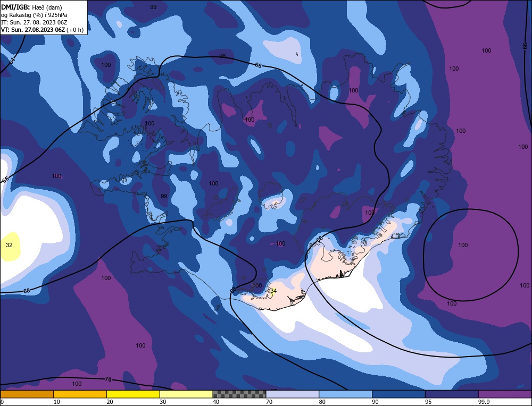532x406 pixels.
Task: Click the "64" contour line label
Action: pos(12,61)
